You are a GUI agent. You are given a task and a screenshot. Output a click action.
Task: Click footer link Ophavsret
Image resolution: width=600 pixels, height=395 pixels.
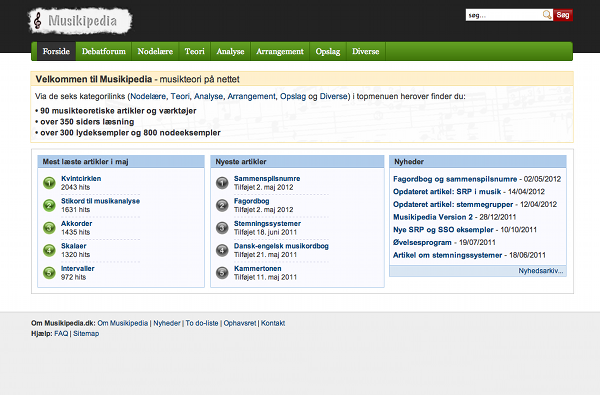(x=240, y=323)
